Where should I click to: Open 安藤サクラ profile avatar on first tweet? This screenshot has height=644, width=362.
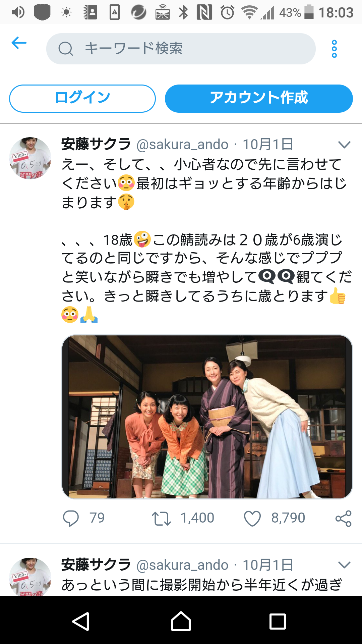pyautogui.click(x=30, y=158)
